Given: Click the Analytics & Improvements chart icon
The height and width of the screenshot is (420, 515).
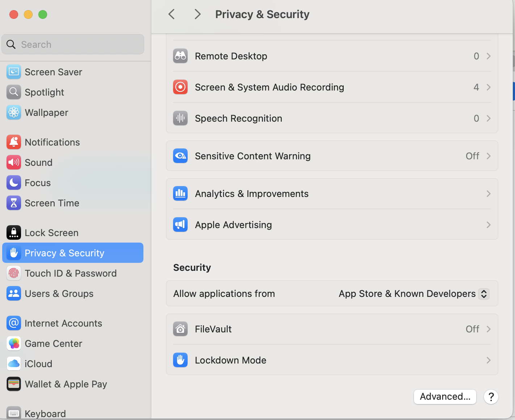Looking at the screenshot, I should [x=180, y=194].
